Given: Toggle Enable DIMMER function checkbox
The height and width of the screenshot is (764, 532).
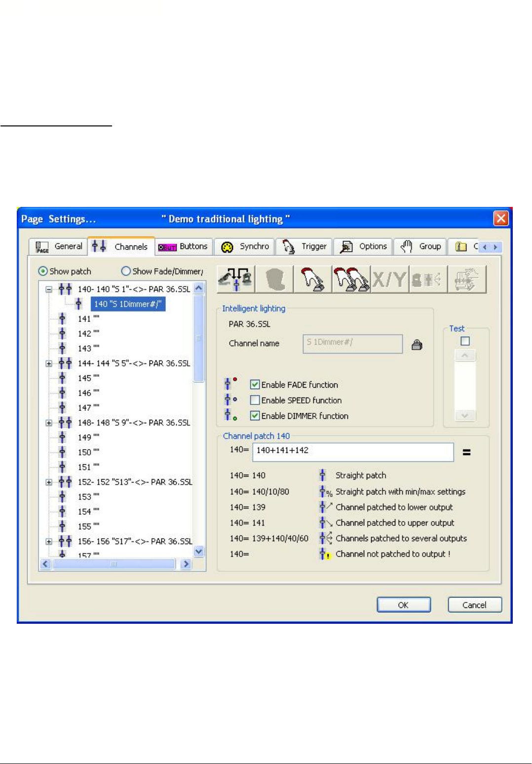Looking at the screenshot, I should click(255, 415).
